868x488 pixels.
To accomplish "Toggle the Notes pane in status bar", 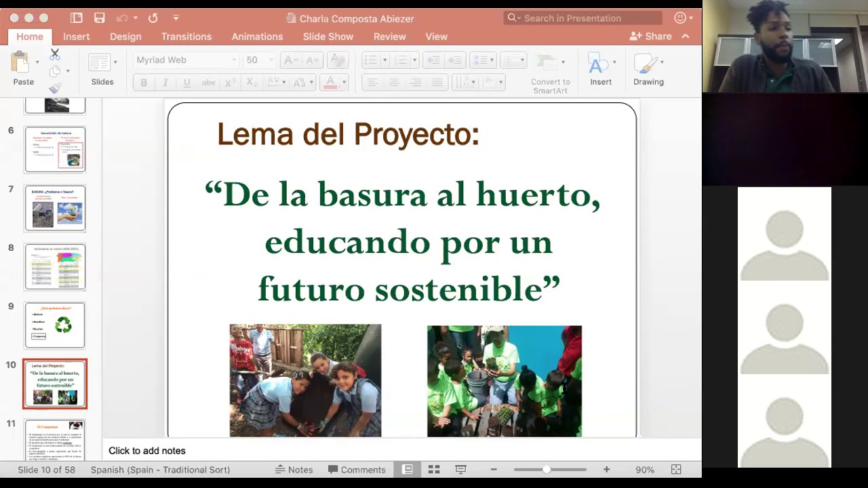I will click(294, 470).
